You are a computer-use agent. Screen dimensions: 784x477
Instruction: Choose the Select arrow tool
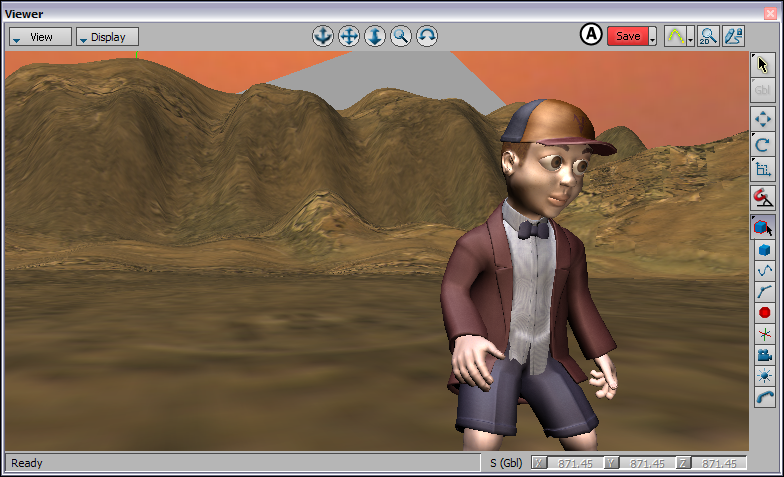pos(762,65)
